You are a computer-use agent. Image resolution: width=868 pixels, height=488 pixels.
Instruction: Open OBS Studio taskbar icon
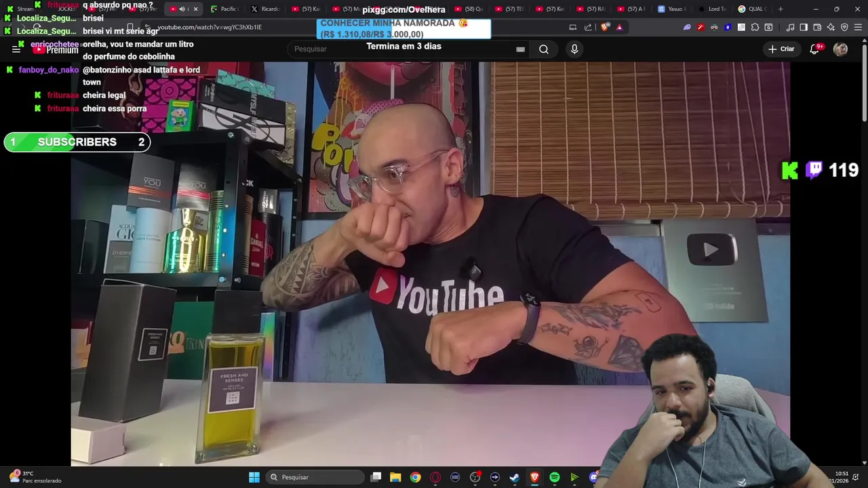click(x=475, y=477)
